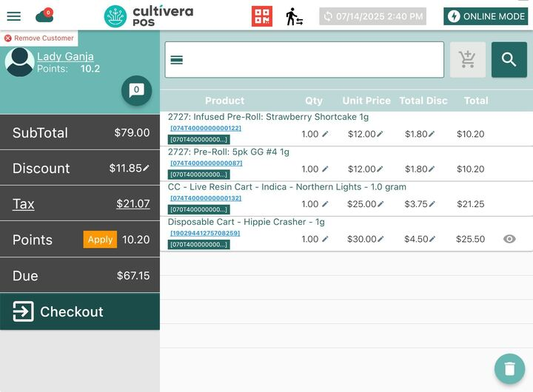The width and height of the screenshot is (533, 392).
Task: Apply loyalty points with Apply button
Action: tap(100, 240)
